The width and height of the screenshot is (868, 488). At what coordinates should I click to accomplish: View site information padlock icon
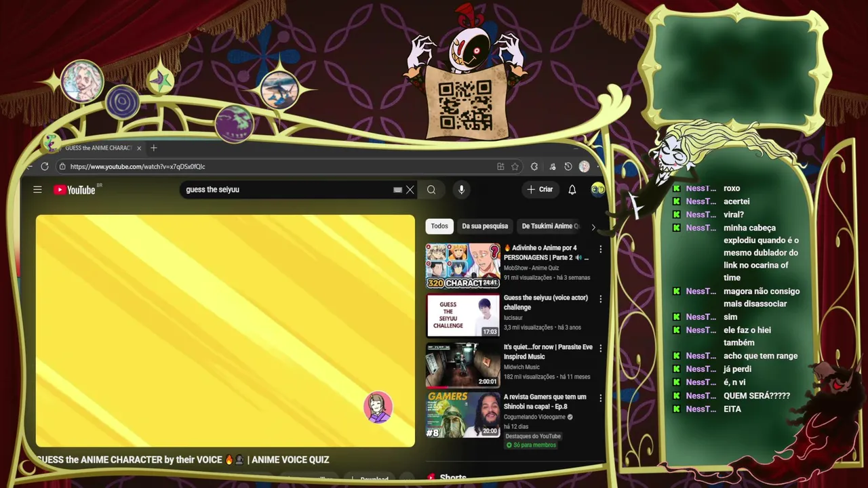[62, 166]
